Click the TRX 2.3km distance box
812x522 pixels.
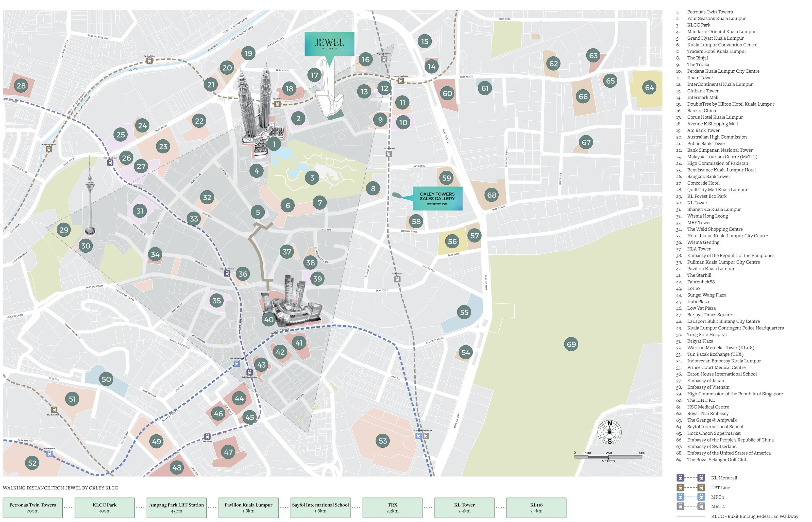pos(392,508)
